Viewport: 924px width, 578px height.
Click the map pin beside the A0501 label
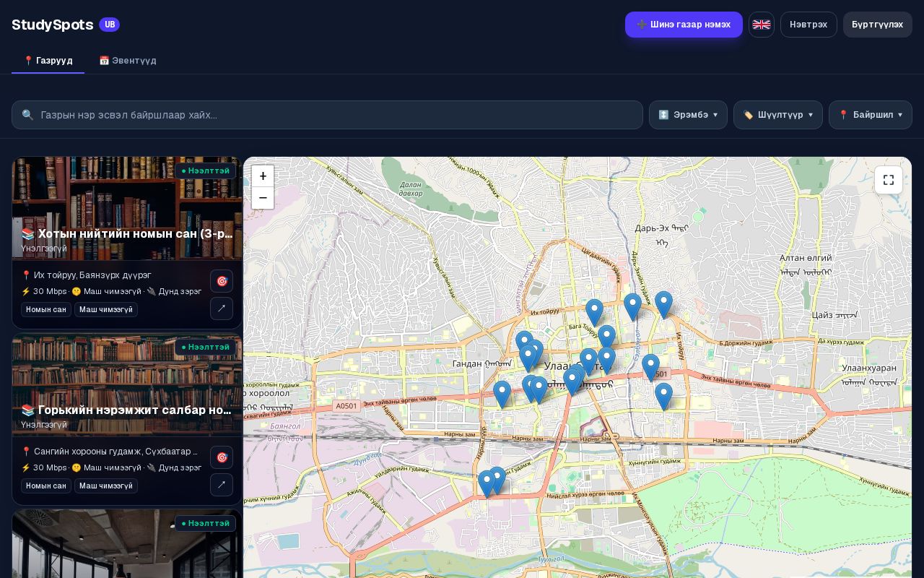coord(650,368)
